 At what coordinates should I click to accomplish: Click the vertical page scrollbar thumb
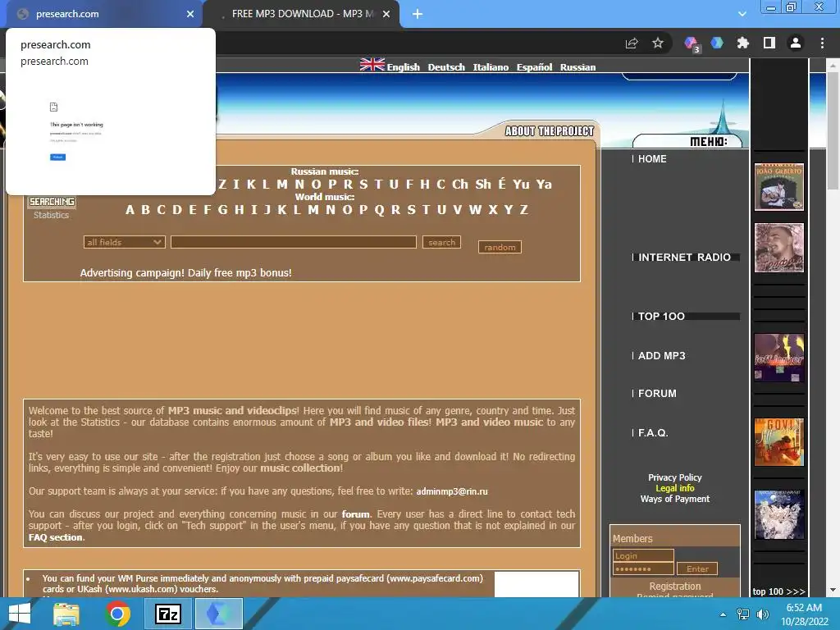[x=833, y=131]
